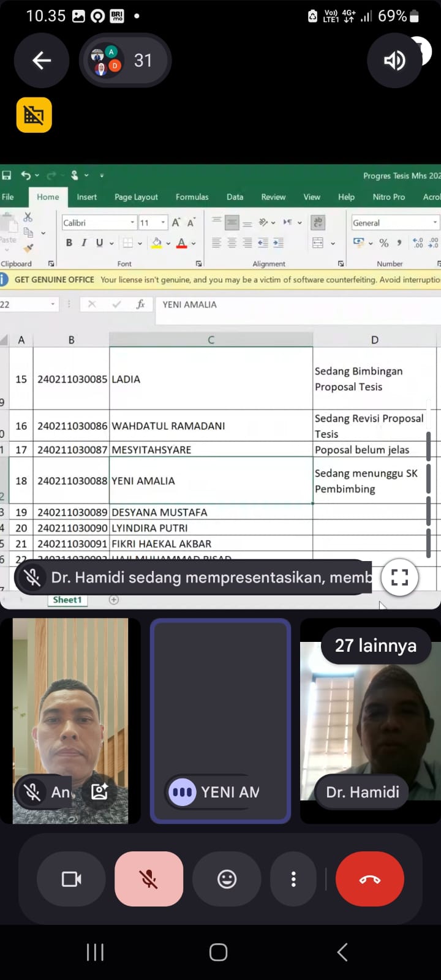Click the Copy icon in Clipboard
The width and height of the screenshot is (441, 980).
(28, 233)
